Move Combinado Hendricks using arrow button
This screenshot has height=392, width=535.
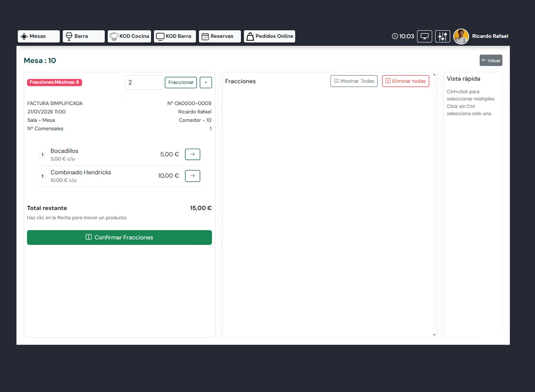click(192, 176)
